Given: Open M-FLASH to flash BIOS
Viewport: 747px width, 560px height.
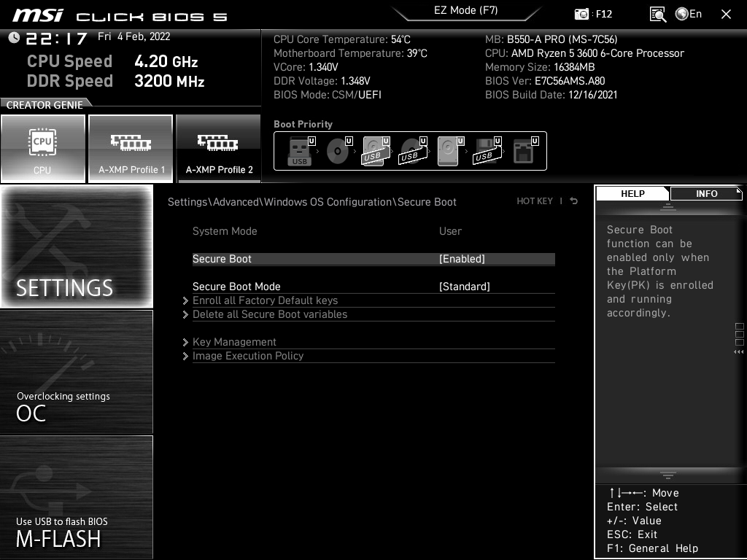Looking at the screenshot, I should (77, 497).
